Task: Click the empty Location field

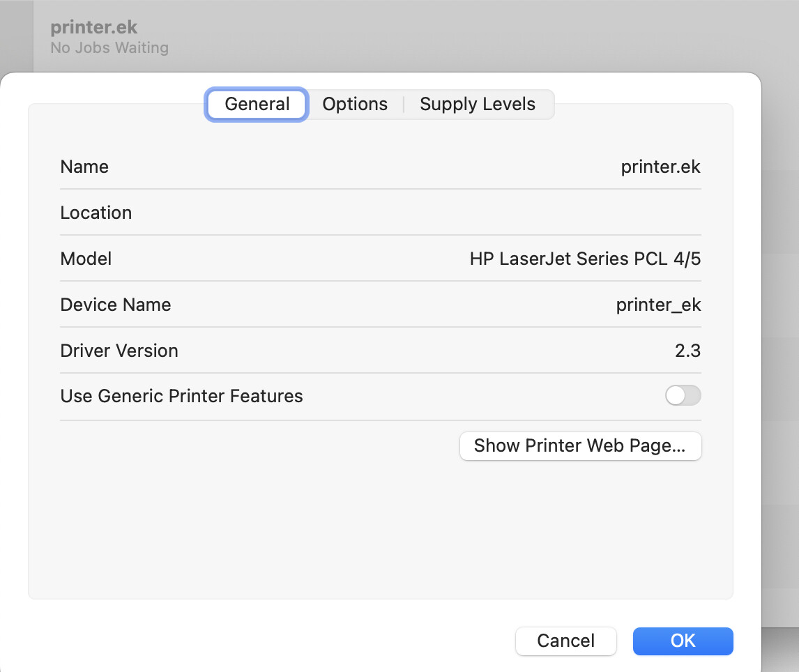Action: (x=488, y=213)
